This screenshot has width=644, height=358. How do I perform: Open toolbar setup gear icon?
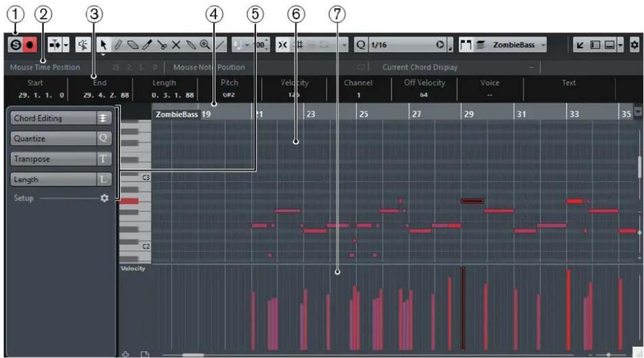coord(634,45)
